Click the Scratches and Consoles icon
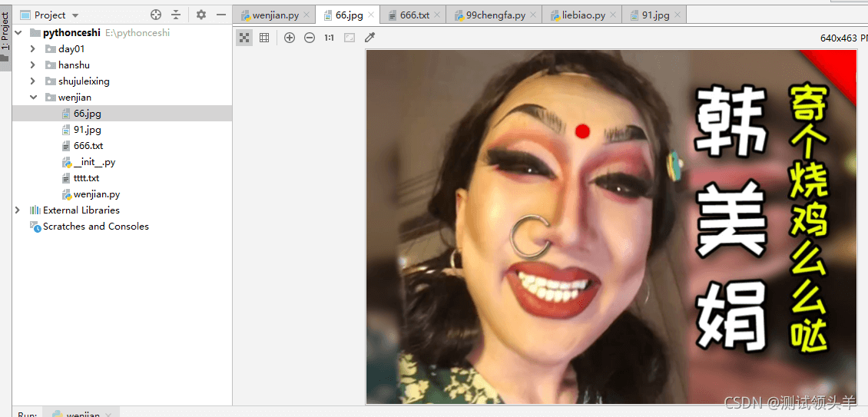The height and width of the screenshot is (417, 868). [35, 226]
